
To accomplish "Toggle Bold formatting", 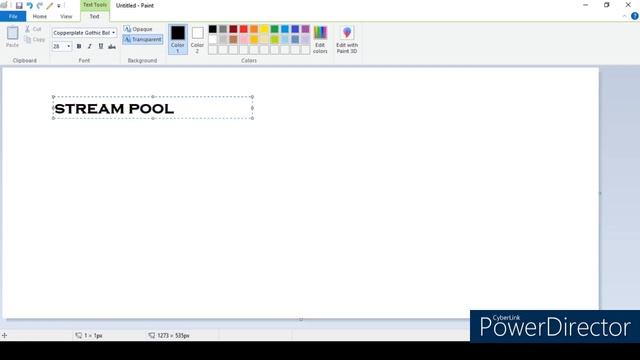I will (79, 46).
